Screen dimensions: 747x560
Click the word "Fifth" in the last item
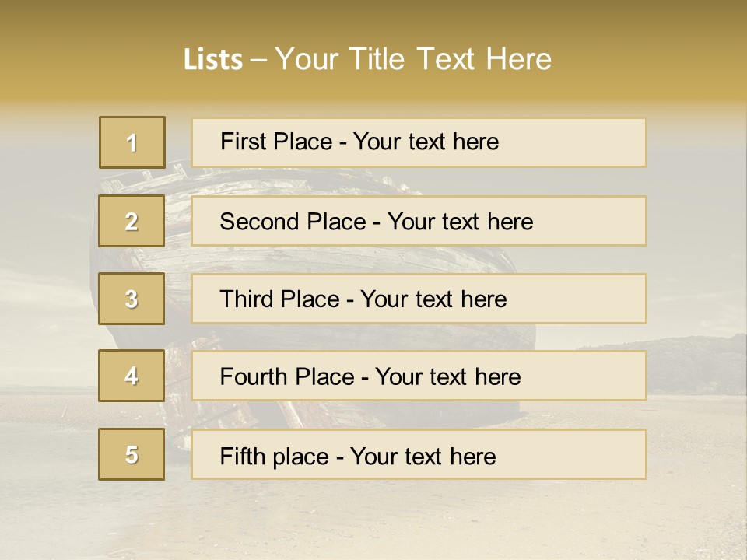(x=243, y=456)
